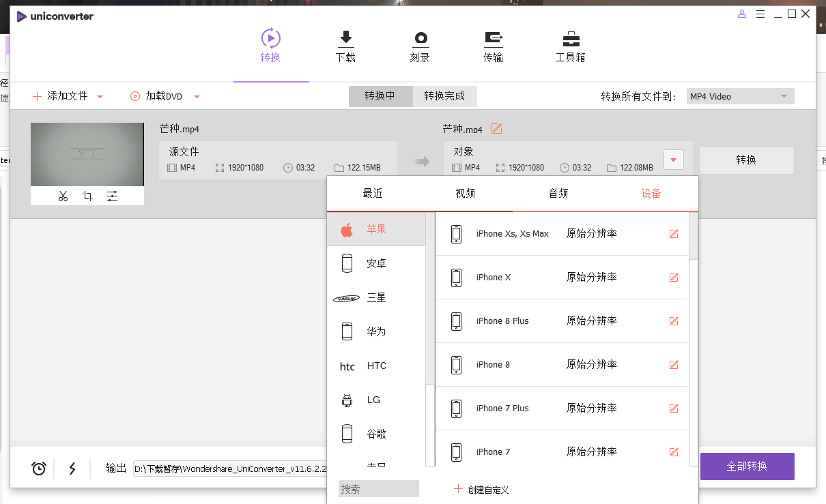
Task: Edit settings for iPhone 8 Plus preset
Action: click(x=674, y=321)
